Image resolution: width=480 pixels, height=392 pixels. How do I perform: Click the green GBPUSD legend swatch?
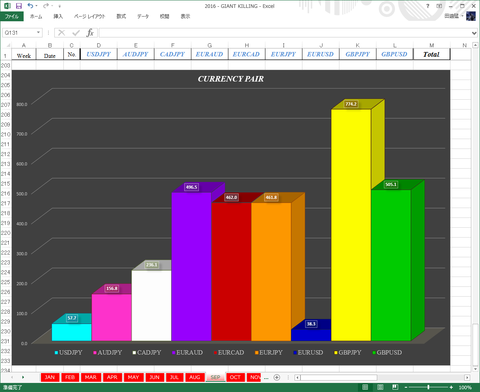pos(374,353)
